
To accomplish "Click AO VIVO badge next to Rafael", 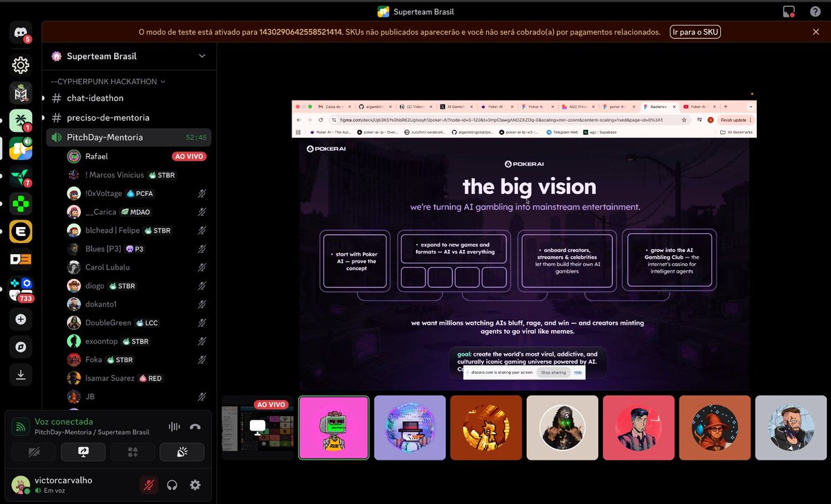I will [188, 156].
